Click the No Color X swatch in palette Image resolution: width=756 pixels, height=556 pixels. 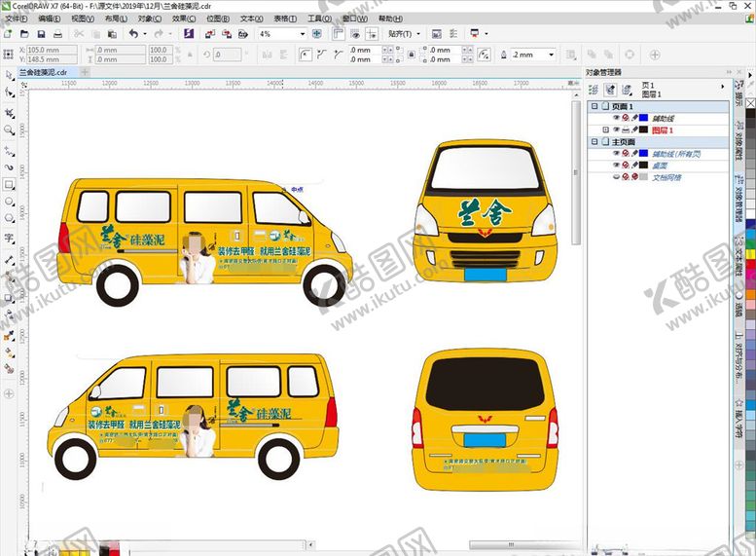coord(751,103)
